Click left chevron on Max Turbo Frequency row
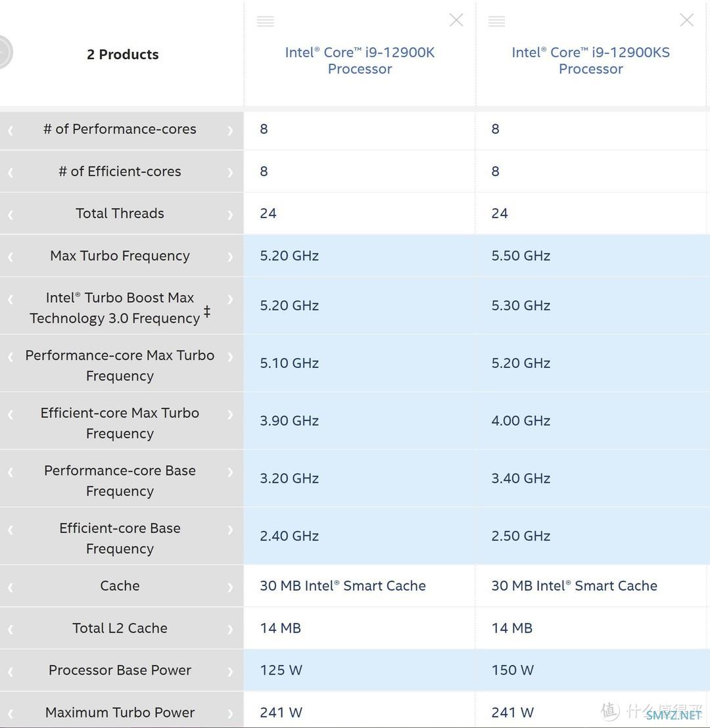The width and height of the screenshot is (710, 728). (11, 257)
